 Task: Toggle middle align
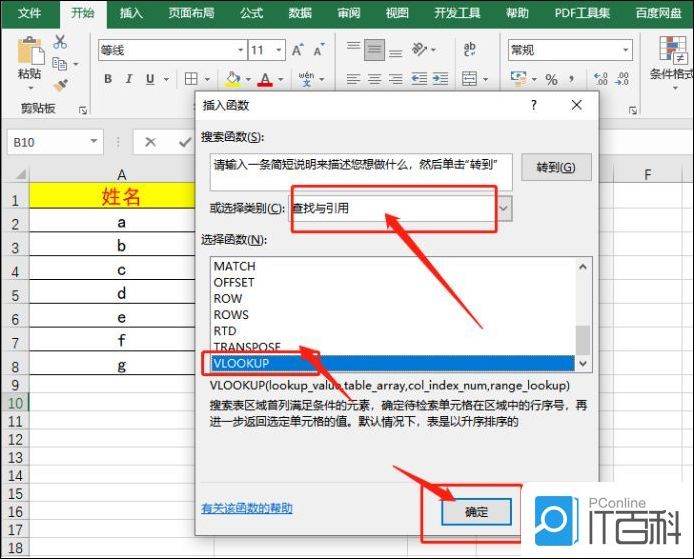pyautogui.click(x=374, y=50)
